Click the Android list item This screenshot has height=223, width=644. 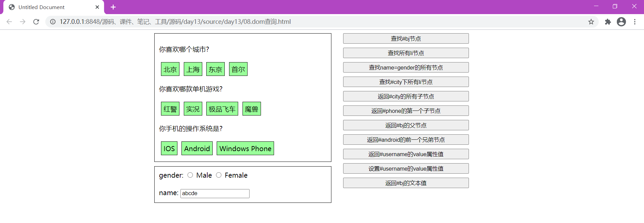(197, 148)
